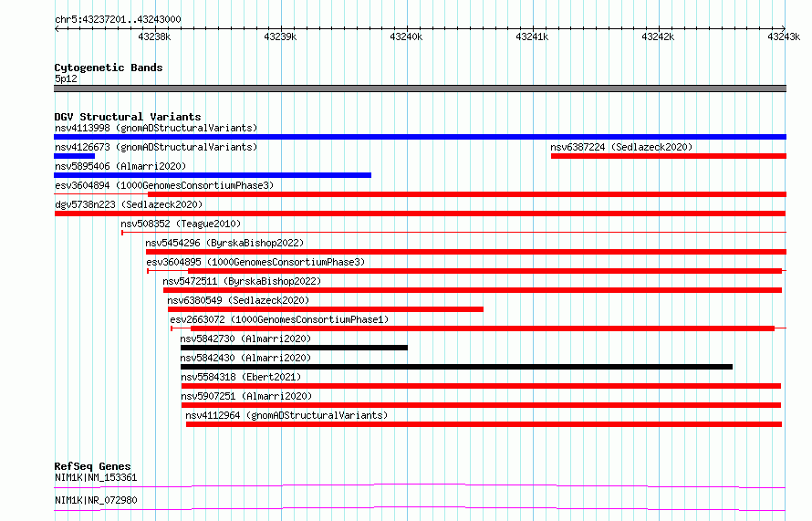Select the RefSeq Genes track title
Screen dimensions: 812x521
(92, 466)
